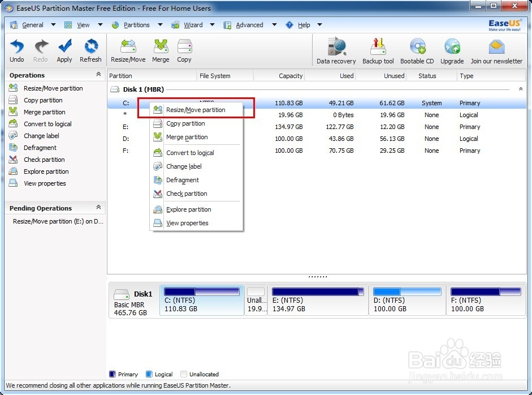Choose Resize/Move partition in the context menu

tap(196, 110)
